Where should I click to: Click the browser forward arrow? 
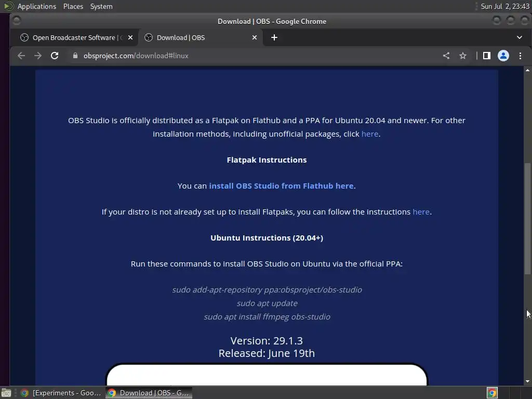[x=37, y=56]
